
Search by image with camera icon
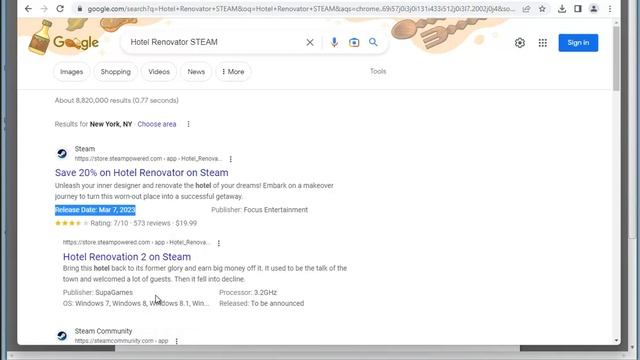354,42
